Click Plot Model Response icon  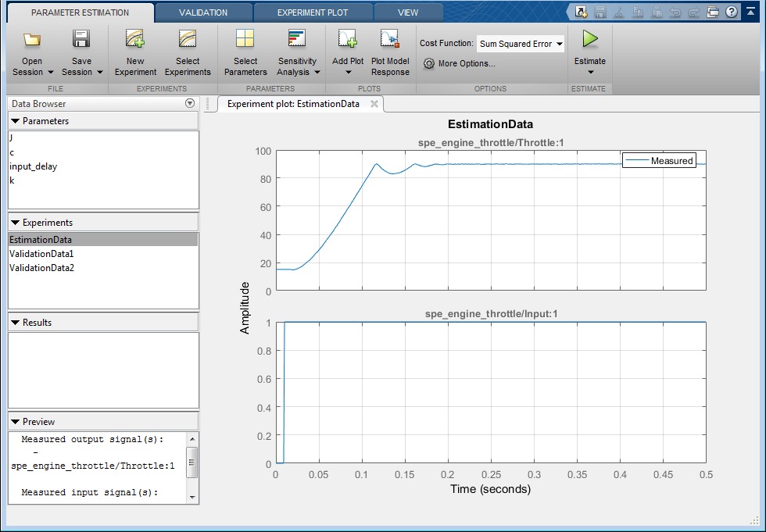coord(390,38)
